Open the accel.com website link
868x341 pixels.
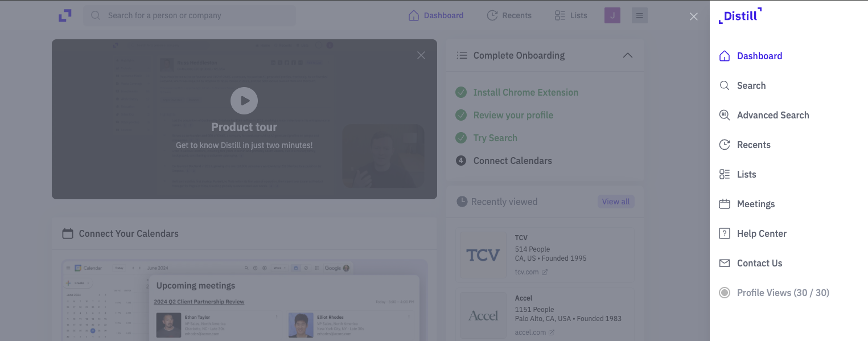(x=534, y=332)
